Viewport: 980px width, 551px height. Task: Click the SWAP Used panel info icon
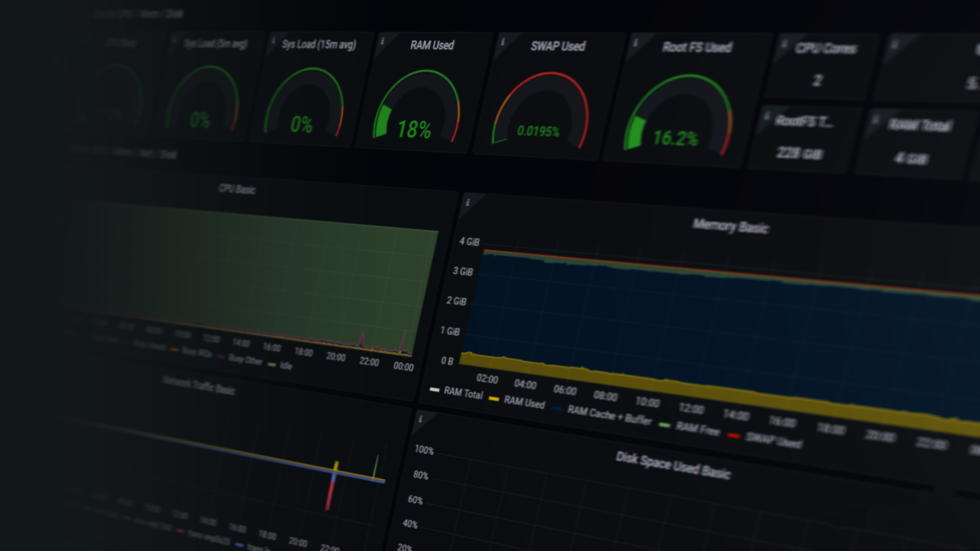pyautogui.click(x=503, y=42)
